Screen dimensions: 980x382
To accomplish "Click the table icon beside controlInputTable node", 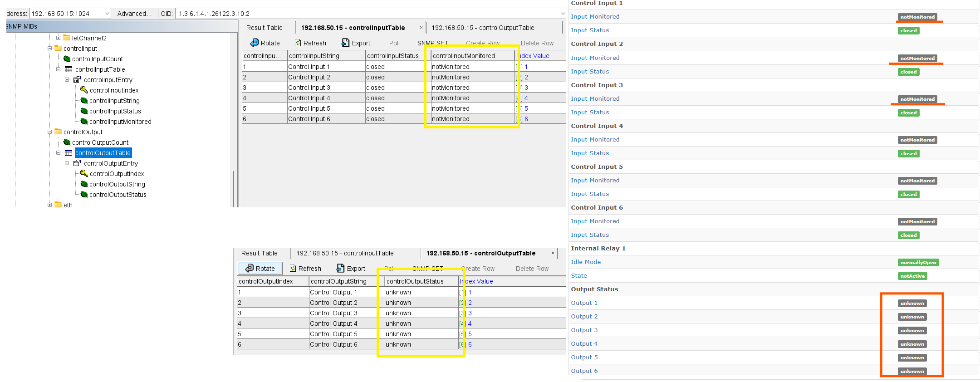I will 69,69.
